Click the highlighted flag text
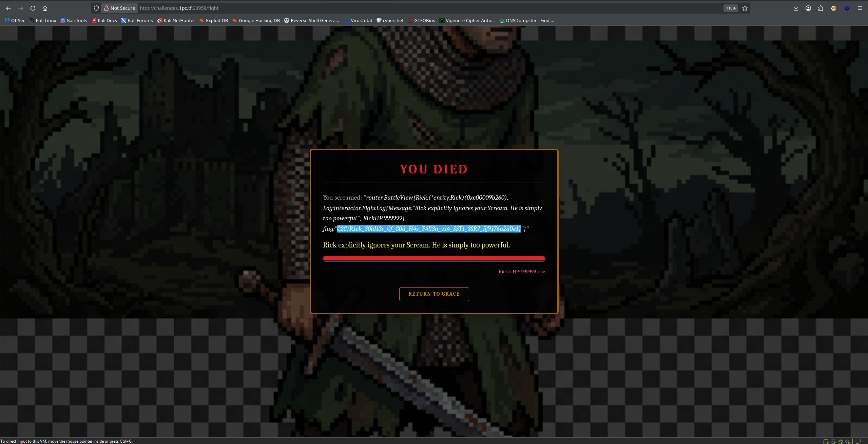The image size is (868, 444). (429, 229)
